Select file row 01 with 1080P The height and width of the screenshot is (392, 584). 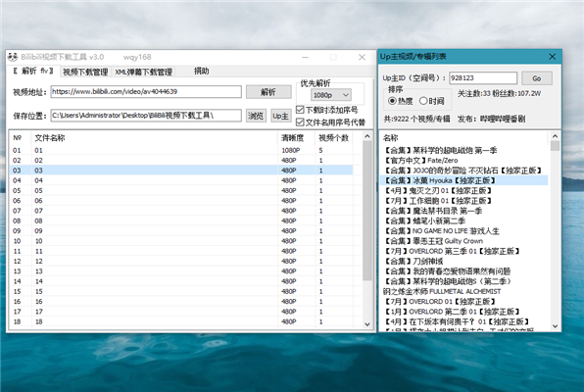coord(181,150)
